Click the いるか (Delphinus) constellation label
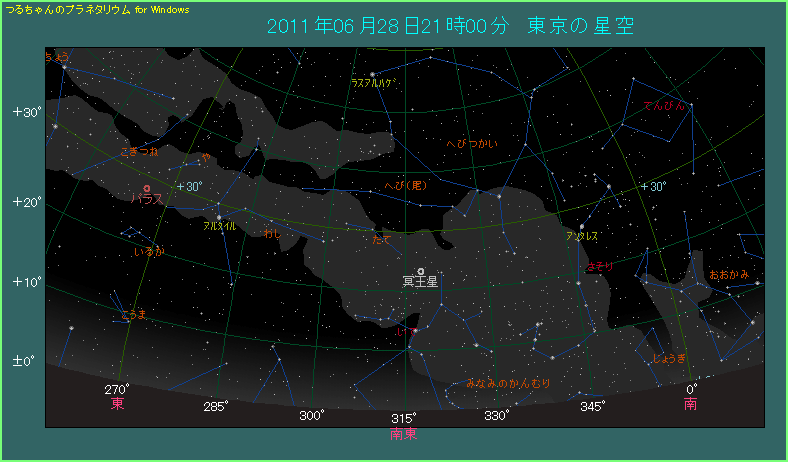The height and width of the screenshot is (462, 788). pyautogui.click(x=148, y=252)
